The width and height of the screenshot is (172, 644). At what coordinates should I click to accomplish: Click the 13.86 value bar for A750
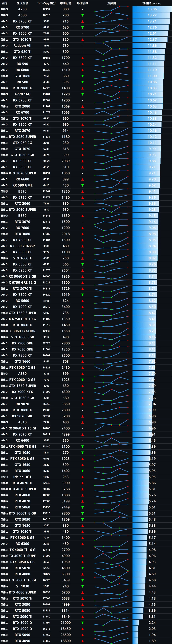152,9
